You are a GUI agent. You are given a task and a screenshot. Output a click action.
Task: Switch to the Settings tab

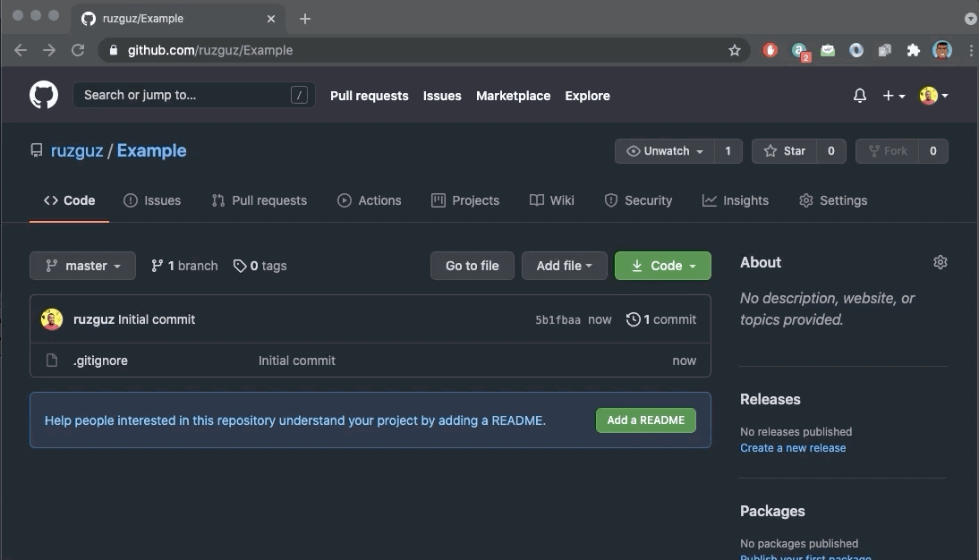click(833, 200)
